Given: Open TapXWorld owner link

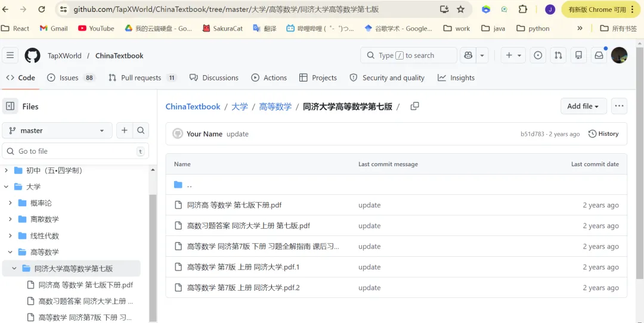Looking at the screenshot, I should click(x=64, y=55).
